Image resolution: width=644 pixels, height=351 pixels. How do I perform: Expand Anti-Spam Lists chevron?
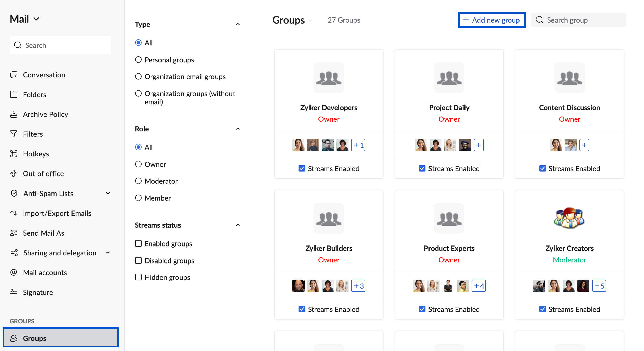point(108,193)
